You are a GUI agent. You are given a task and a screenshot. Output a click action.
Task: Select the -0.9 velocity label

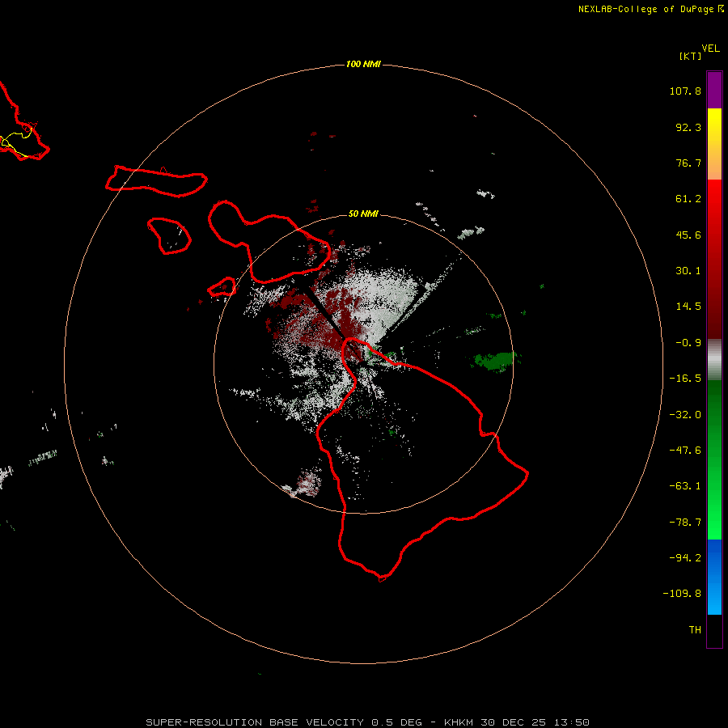[688, 343]
